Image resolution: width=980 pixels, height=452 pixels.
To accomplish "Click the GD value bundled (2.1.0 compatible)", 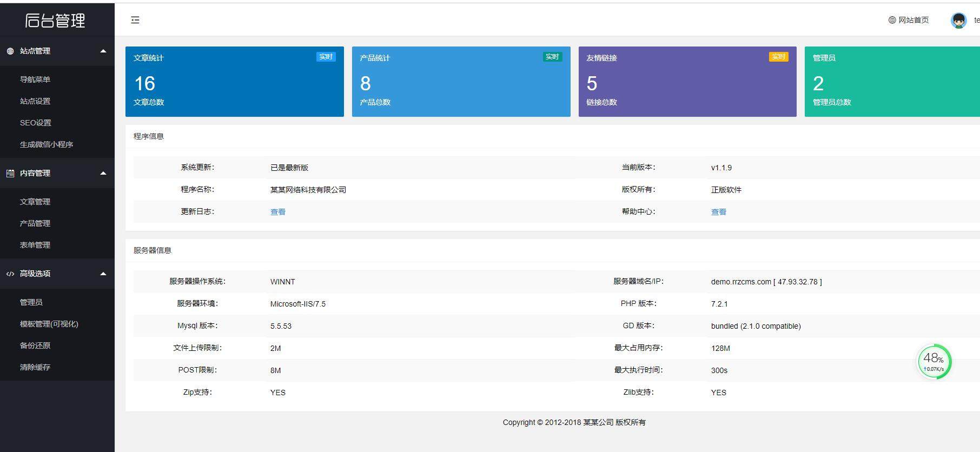I will point(756,326).
